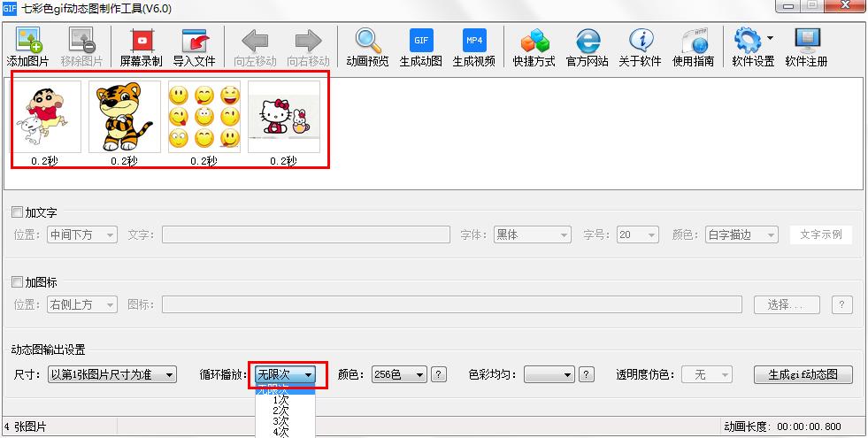
Task: Click the ? help button beside 色彩均匀
Action: [587, 375]
